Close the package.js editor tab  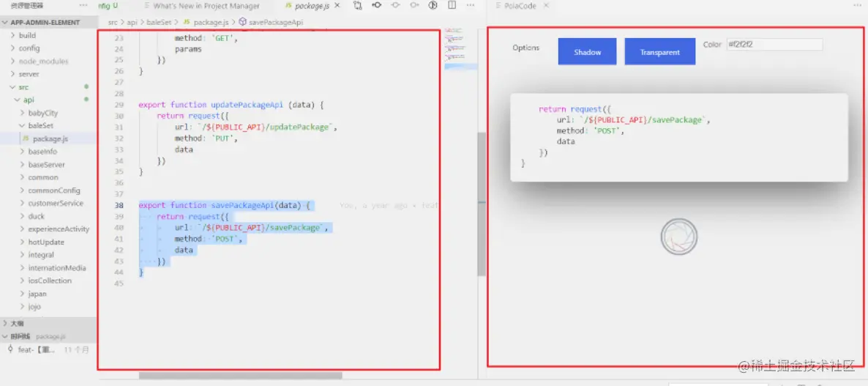(337, 6)
